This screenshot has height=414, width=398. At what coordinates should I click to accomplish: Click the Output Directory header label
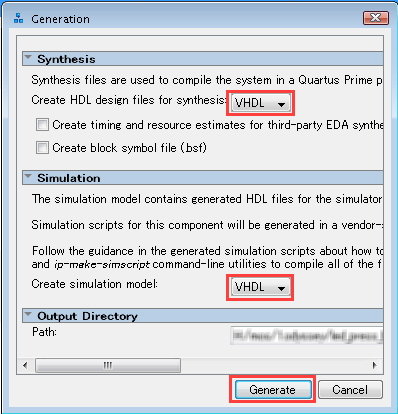click(87, 316)
